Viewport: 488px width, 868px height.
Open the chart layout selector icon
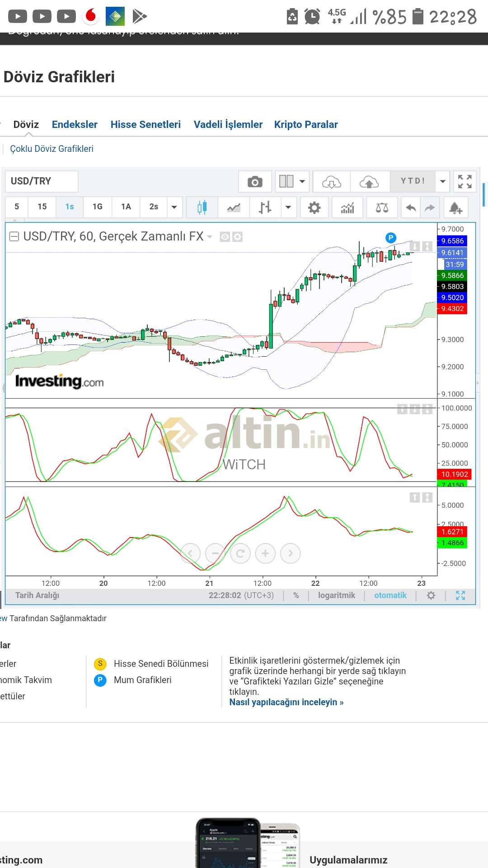click(286, 182)
